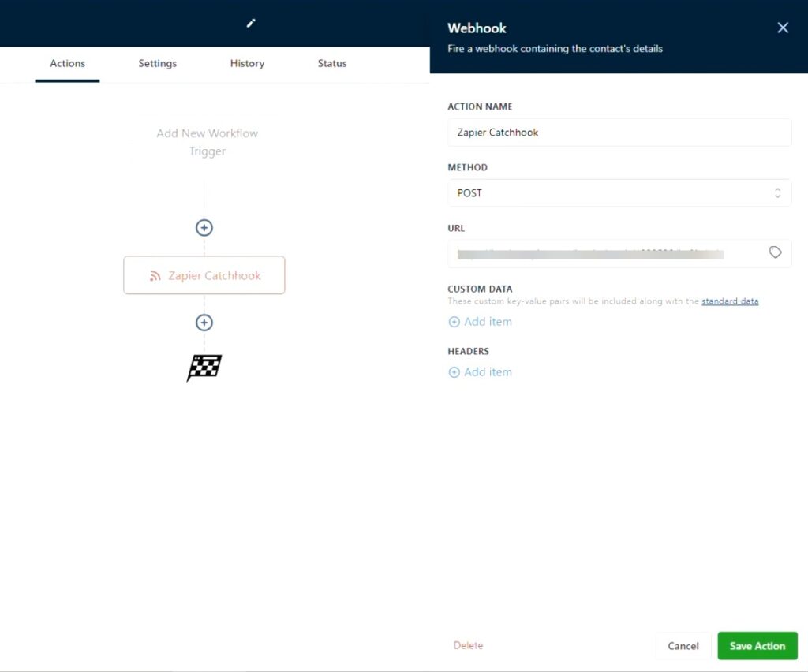
Task: Click the plus icon under Custom Data
Action: 454,322
